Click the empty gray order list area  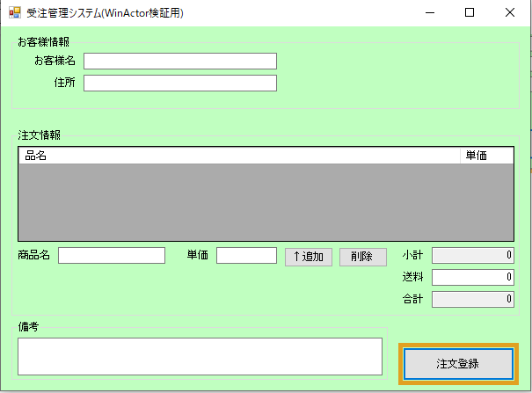[x=266, y=202]
